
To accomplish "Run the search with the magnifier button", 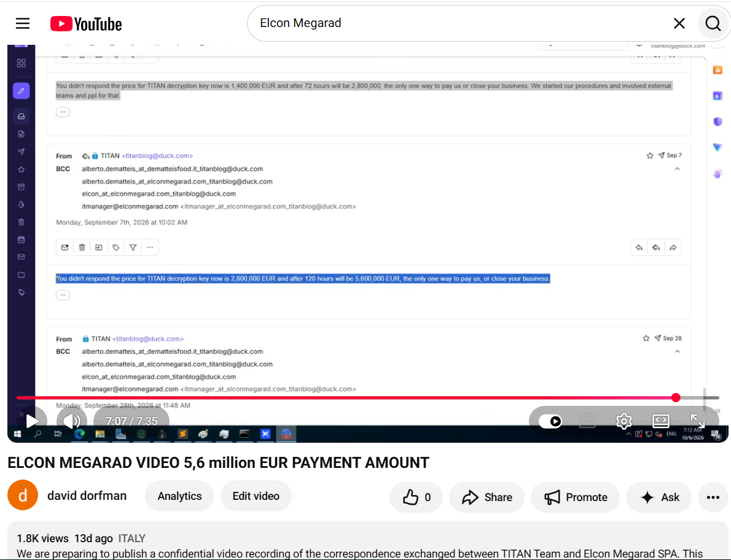I will 713,23.
